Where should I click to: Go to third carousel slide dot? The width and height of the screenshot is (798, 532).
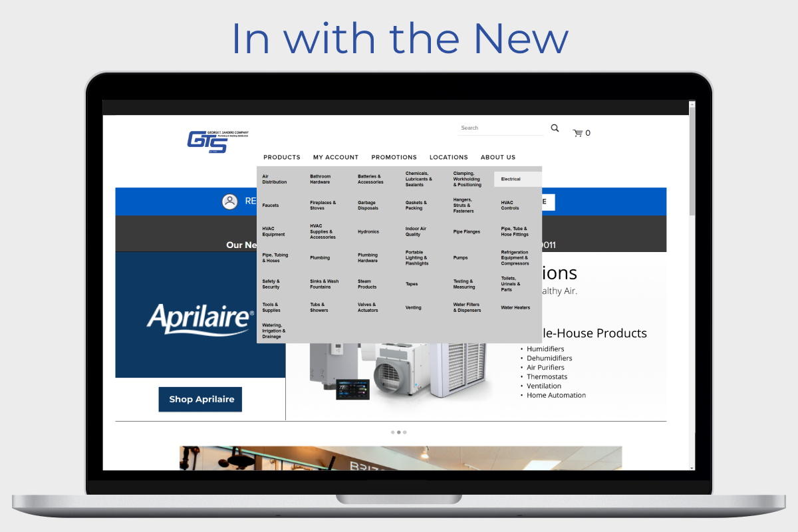[405, 432]
